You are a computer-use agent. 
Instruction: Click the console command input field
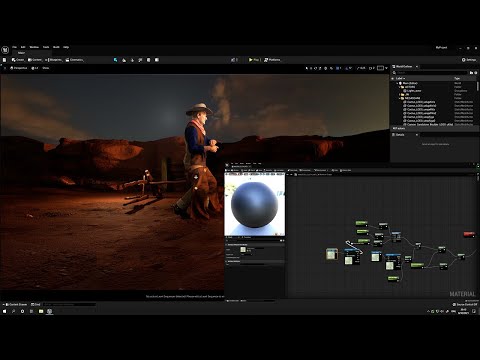69,305
